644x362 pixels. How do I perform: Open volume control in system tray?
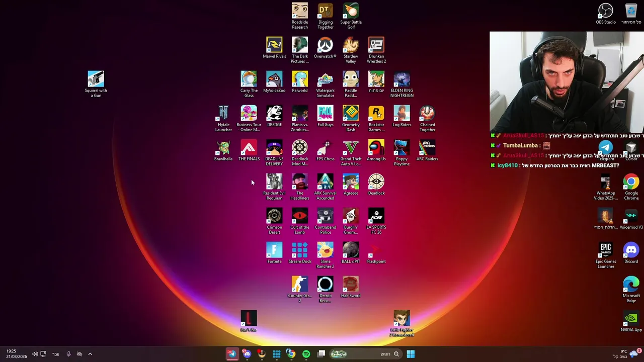click(x=35, y=354)
